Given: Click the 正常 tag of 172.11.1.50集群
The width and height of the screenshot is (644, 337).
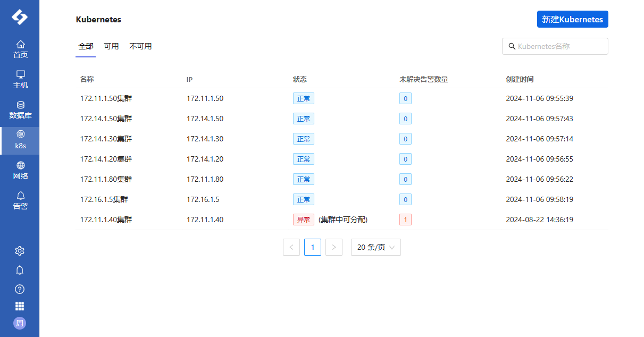Looking at the screenshot, I should [304, 98].
